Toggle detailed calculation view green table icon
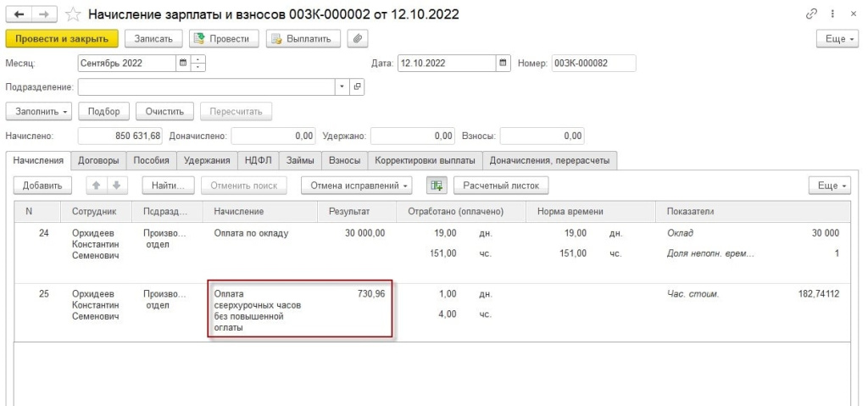 point(436,185)
